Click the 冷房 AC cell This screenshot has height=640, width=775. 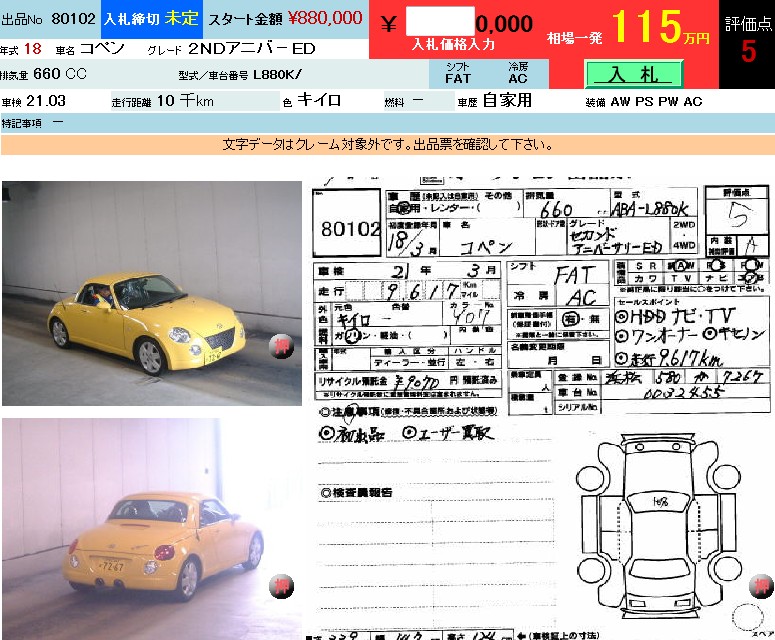point(518,74)
